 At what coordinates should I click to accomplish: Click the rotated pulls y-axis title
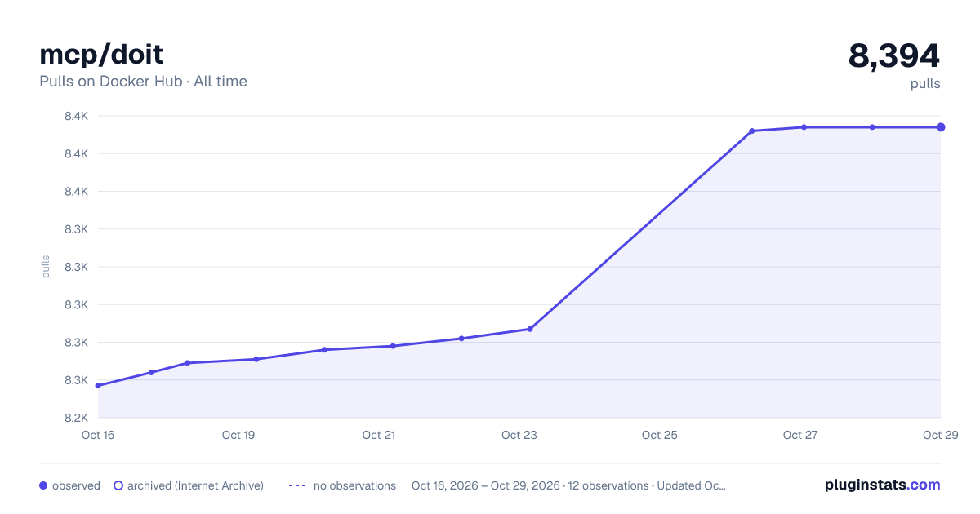pyautogui.click(x=46, y=267)
